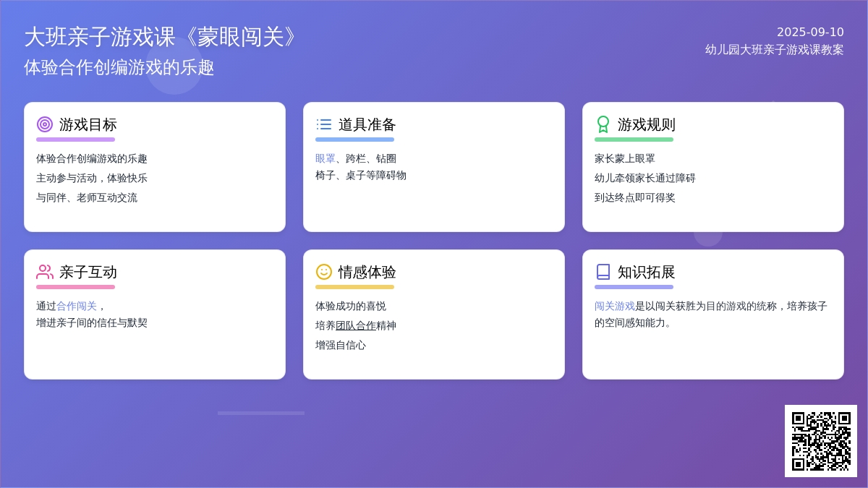The width and height of the screenshot is (868, 488).
Task: Click the 幼儿园大班亲子游戏课教案 label
Action: tap(775, 49)
